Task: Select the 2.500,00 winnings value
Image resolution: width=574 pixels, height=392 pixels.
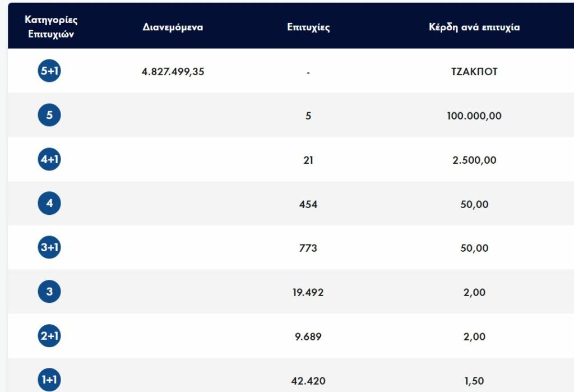Action: [474, 160]
